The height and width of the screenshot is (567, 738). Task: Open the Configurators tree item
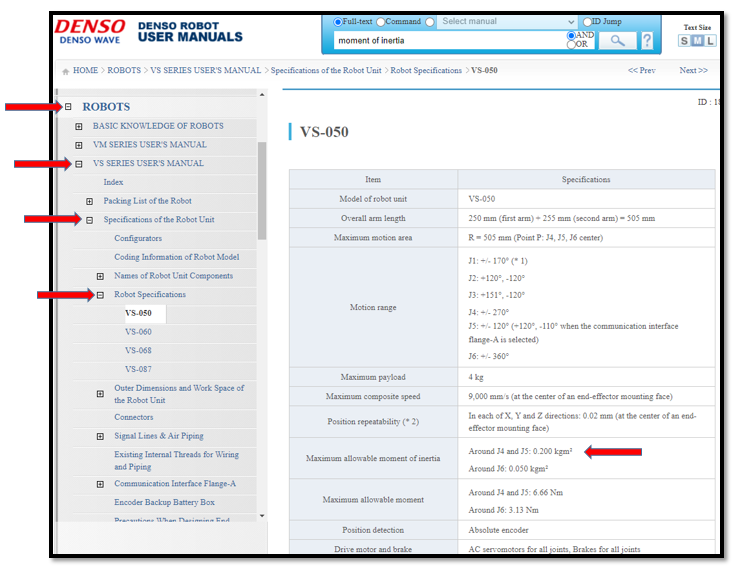coord(138,238)
